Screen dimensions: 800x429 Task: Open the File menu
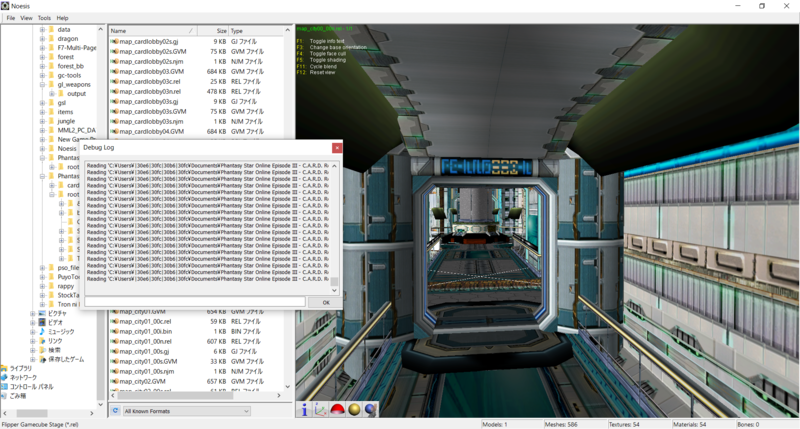(x=10, y=18)
